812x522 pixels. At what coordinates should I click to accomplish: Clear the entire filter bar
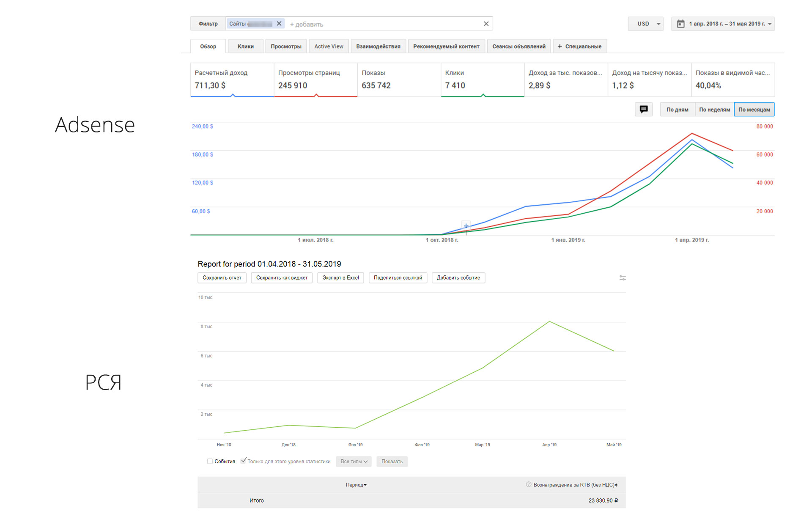pyautogui.click(x=486, y=24)
